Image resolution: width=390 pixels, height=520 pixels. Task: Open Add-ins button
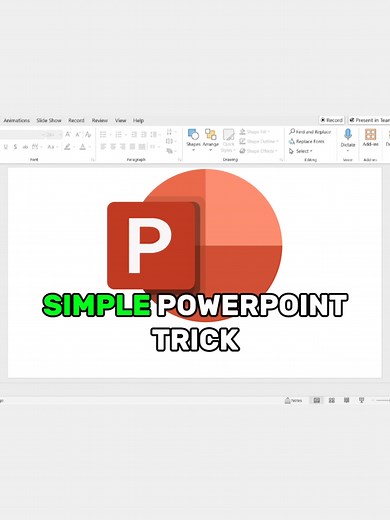370,138
